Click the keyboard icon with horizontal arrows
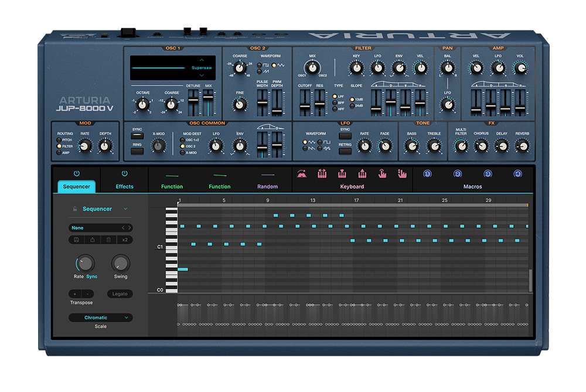The height and width of the screenshot is (392, 586). 322,174
